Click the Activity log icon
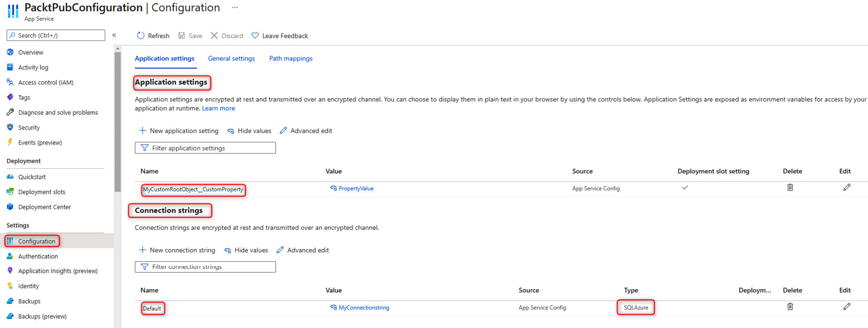This screenshot has width=868, height=328. pyautogui.click(x=10, y=67)
